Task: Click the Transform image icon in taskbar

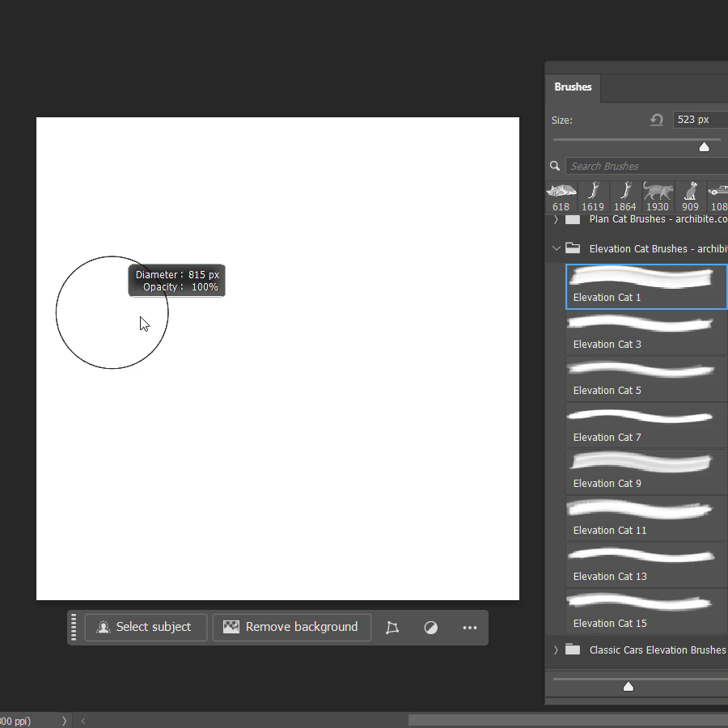Action: pyautogui.click(x=392, y=628)
